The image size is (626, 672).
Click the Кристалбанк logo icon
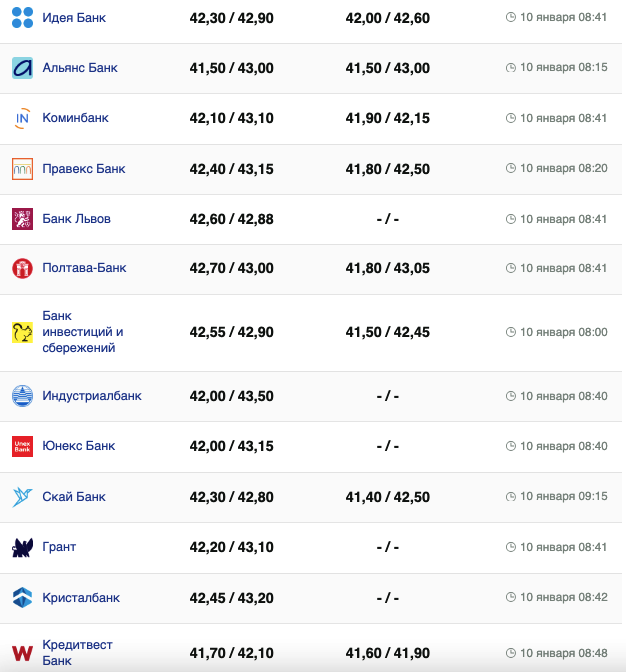[22, 598]
